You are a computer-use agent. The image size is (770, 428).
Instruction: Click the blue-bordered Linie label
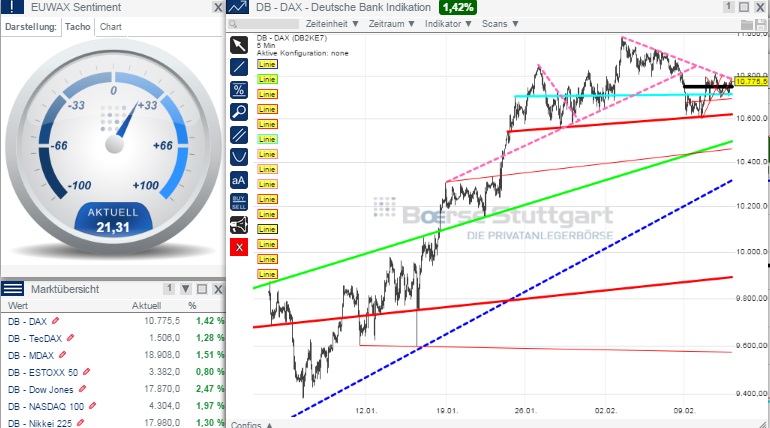pyautogui.click(x=267, y=64)
